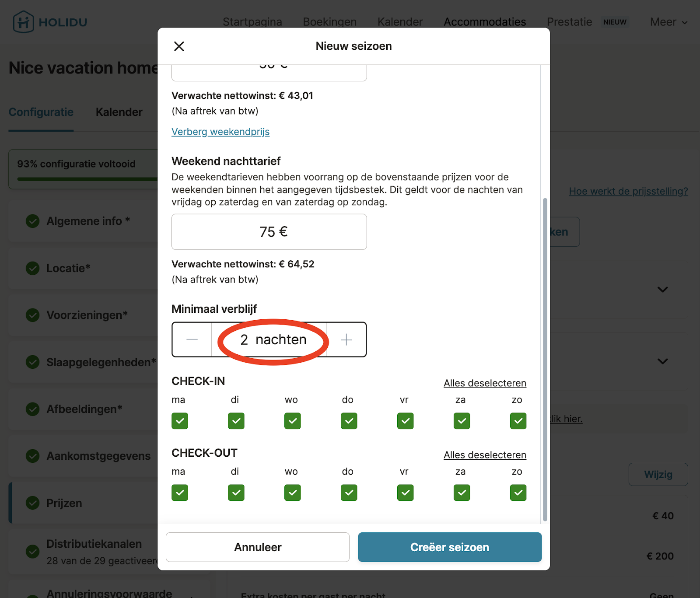Click the Prijzen green checkmark icon

33,503
